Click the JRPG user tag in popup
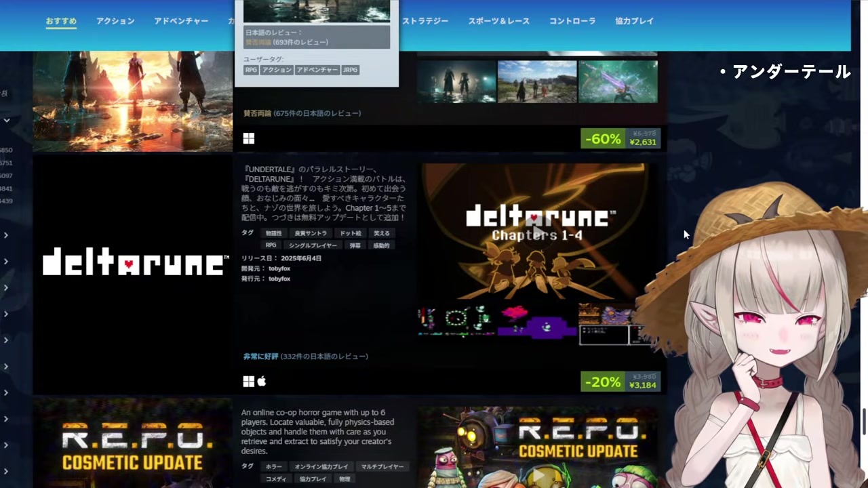868x488 pixels. click(x=350, y=70)
